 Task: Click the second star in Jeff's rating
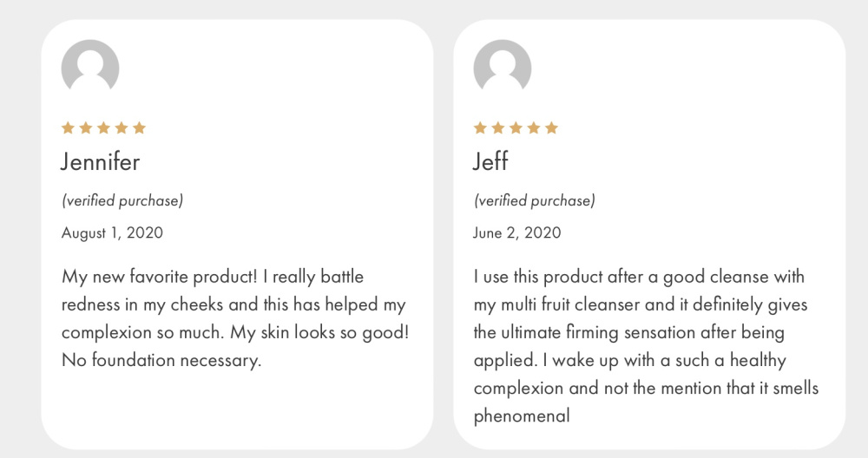(498, 128)
